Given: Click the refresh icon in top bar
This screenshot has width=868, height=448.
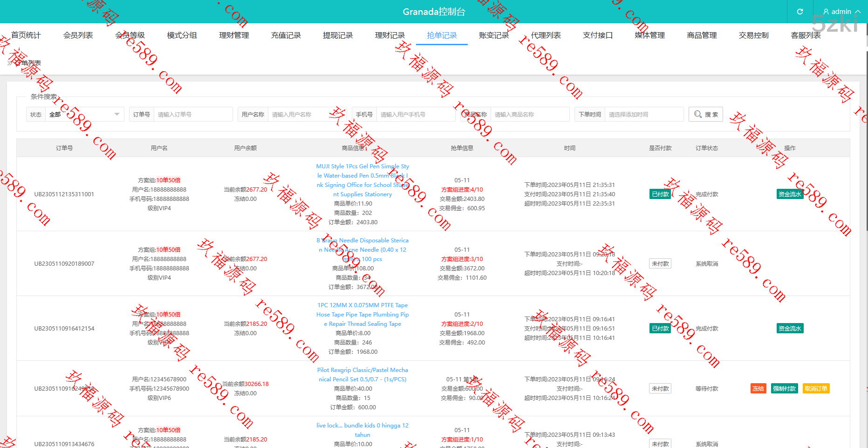Looking at the screenshot, I should click(800, 12).
